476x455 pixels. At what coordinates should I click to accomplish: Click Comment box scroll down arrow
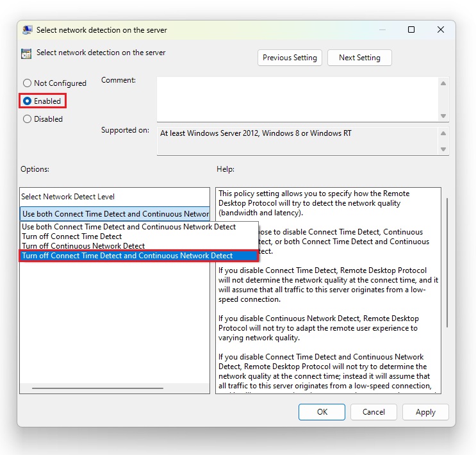(x=443, y=116)
